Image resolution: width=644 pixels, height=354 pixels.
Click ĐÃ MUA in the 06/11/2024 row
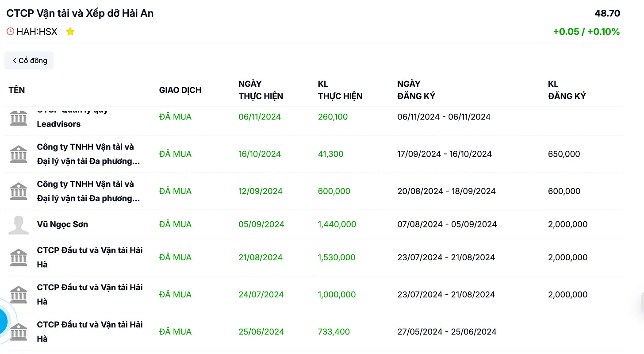175,117
